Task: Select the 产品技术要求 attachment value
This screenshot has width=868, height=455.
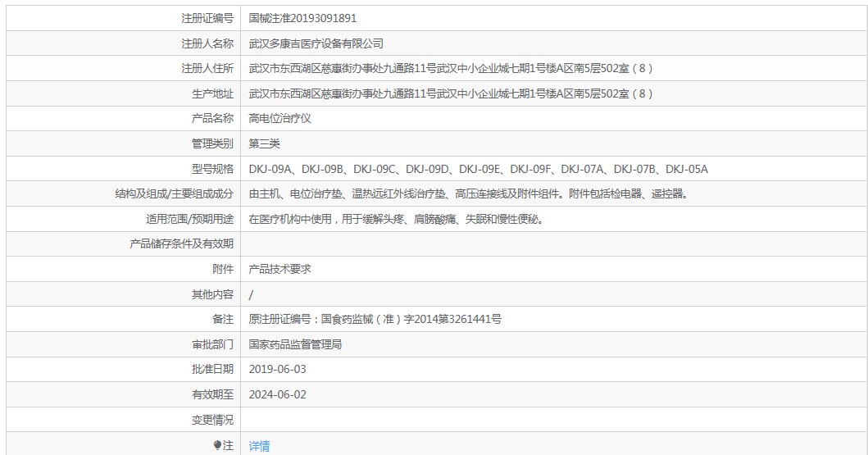Action: [x=279, y=270]
